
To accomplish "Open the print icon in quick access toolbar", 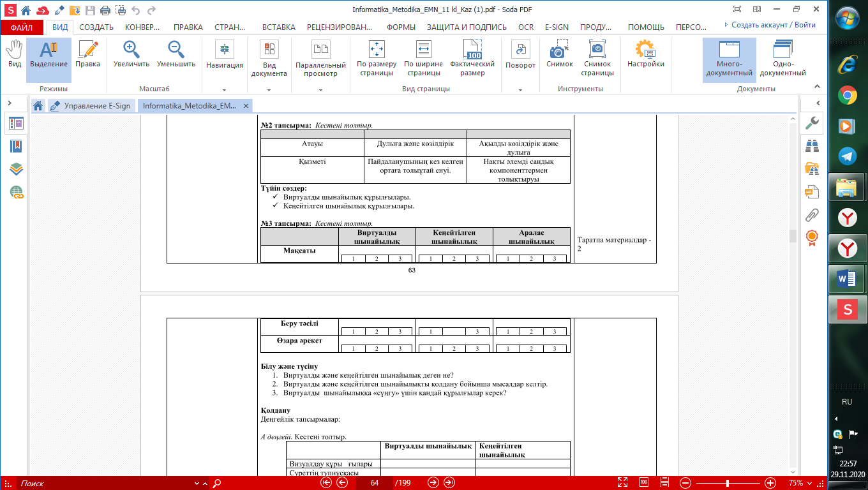I will click(x=105, y=10).
